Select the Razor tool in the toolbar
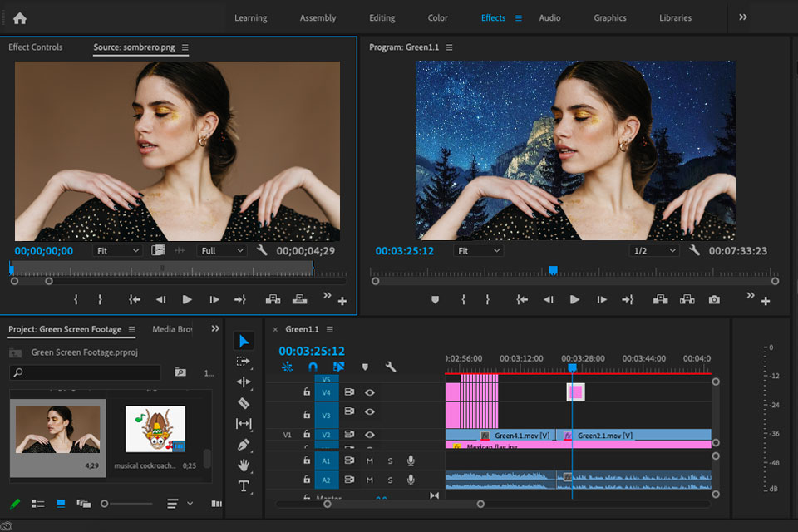This screenshot has height=532, width=798. coord(244,403)
